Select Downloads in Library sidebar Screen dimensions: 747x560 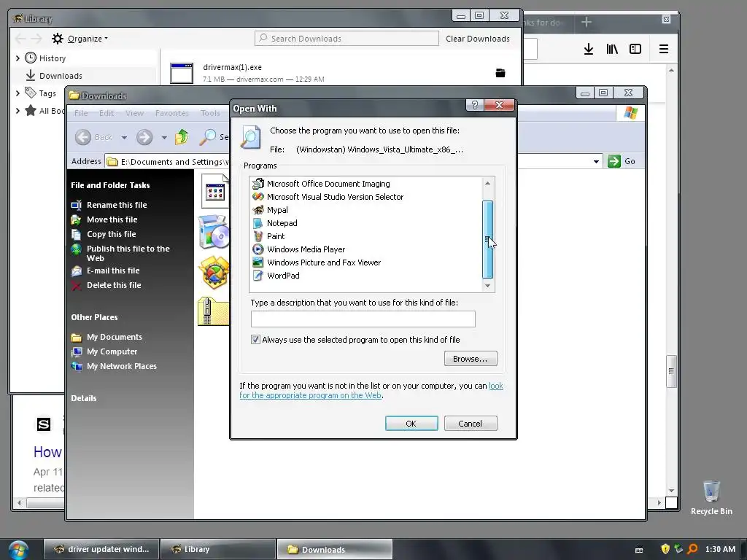83,76
